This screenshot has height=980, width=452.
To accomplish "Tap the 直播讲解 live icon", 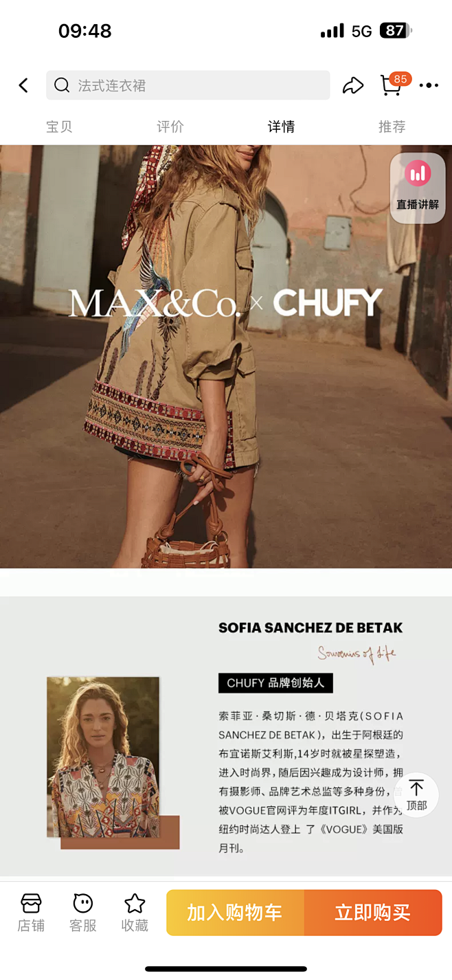I will coord(418,188).
